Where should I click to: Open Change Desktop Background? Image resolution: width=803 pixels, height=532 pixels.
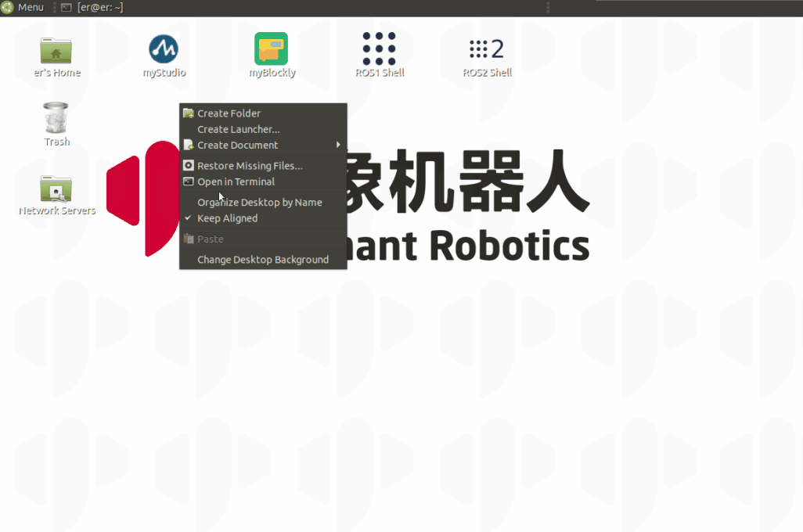coord(262,260)
